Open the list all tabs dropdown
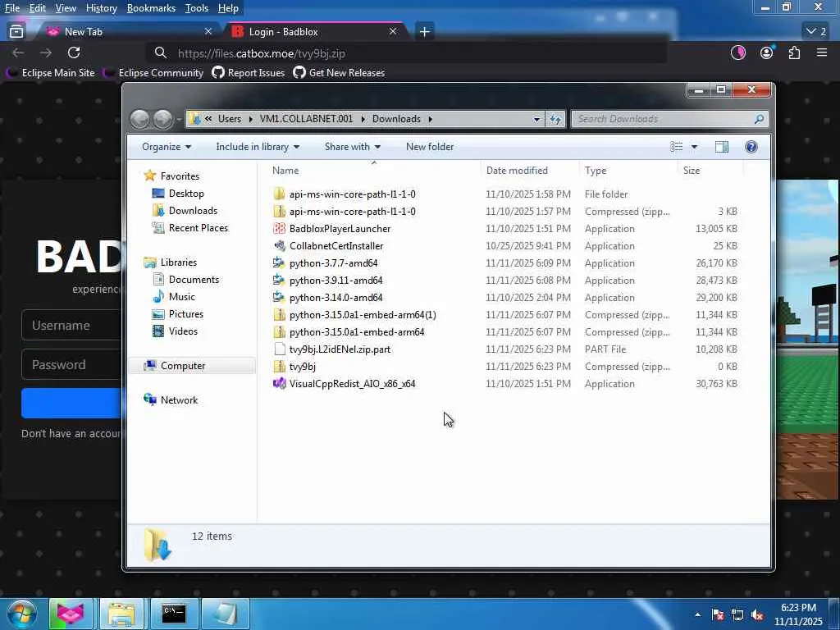This screenshot has height=630, width=840. pos(816,32)
